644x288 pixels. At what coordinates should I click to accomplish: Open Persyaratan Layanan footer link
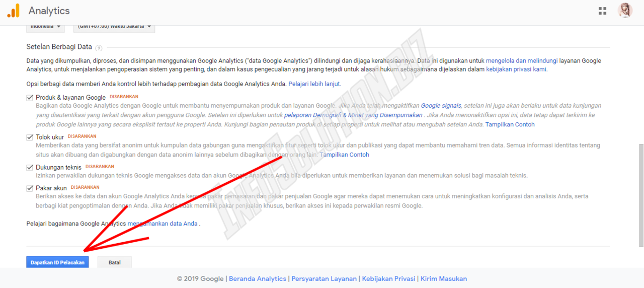point(324,278)
